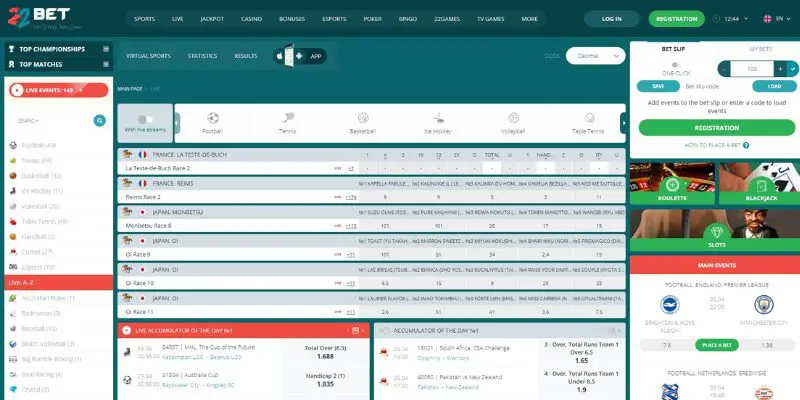
Task: Click live events play icon
Action: pos(17,90)
